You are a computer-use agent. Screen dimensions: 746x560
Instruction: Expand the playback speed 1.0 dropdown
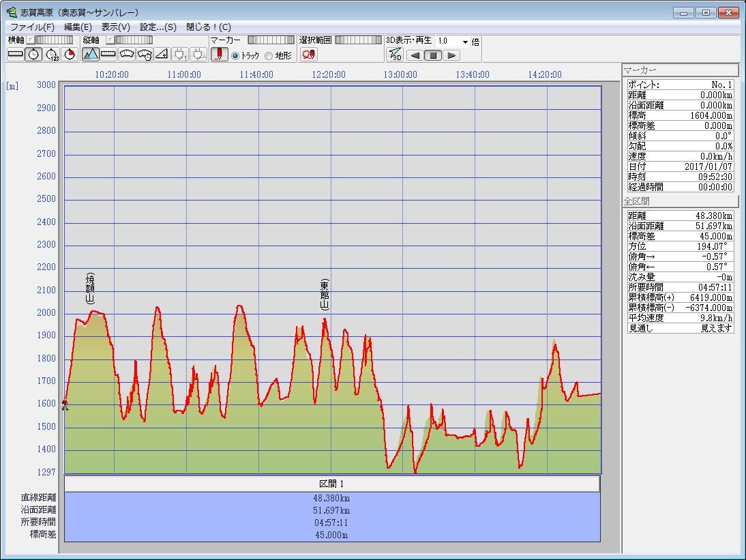tap(466, 42)
